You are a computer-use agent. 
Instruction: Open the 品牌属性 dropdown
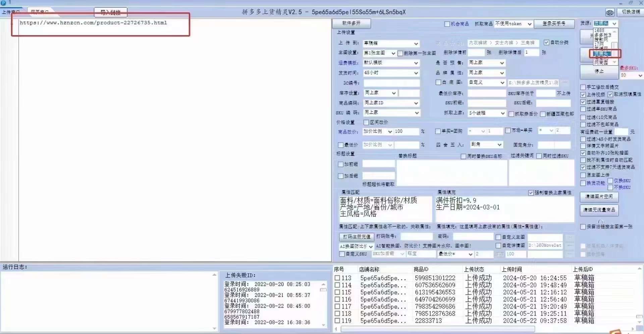tap(487, 73)
